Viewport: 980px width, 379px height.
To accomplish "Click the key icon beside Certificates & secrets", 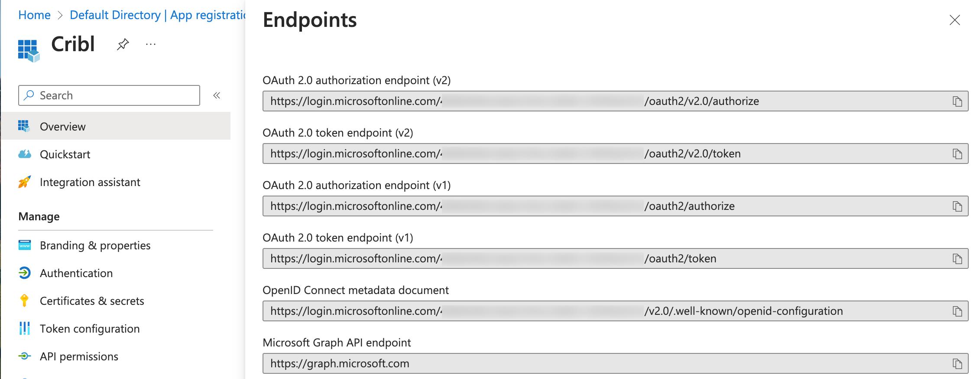I will [25, 301].
